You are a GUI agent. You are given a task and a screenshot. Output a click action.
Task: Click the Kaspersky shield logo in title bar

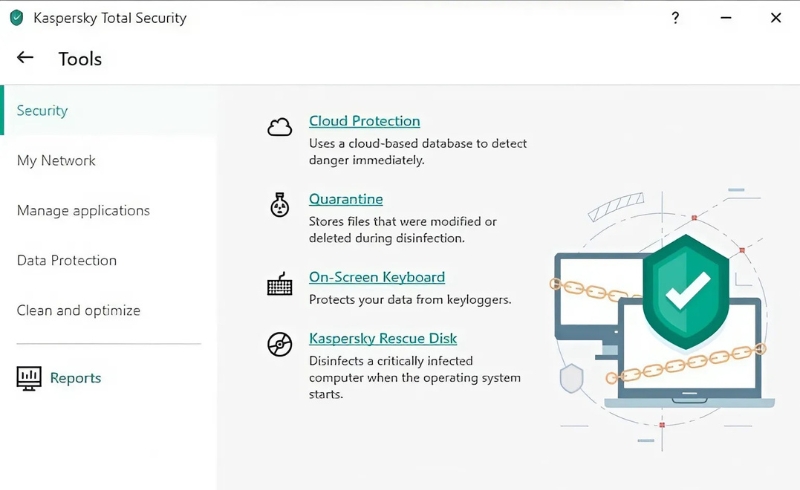pyautogui.click(x=16, y=18)
